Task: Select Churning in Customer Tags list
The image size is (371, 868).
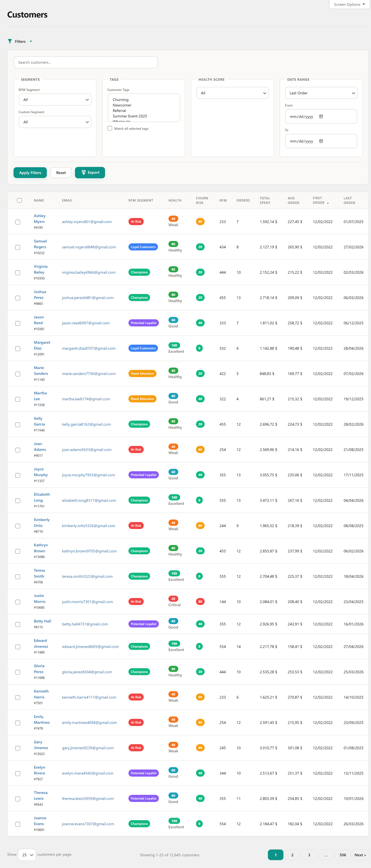Action: (121, 100)
